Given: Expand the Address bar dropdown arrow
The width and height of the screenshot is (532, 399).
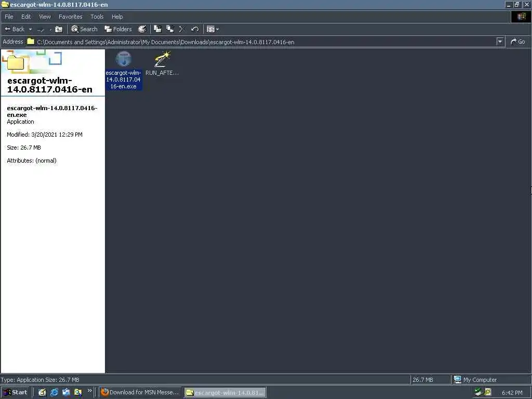Looking at the screenshot, I should click(500, 42).
